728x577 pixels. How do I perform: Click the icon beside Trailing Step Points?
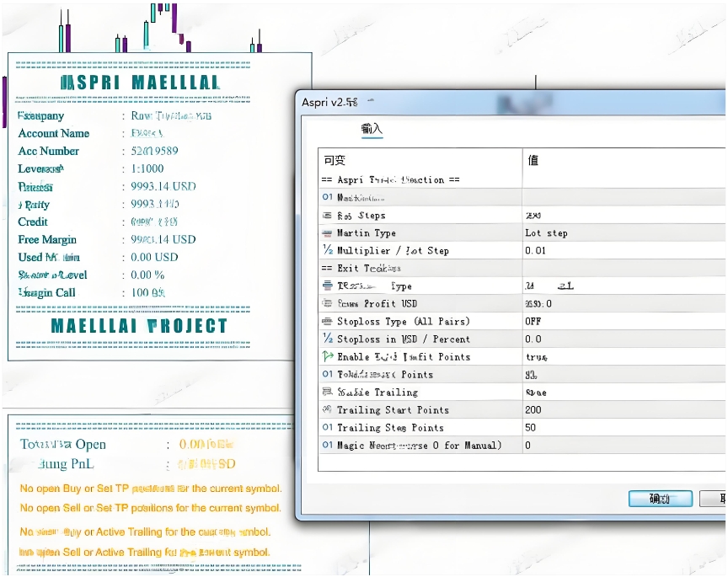click(328, 428)
